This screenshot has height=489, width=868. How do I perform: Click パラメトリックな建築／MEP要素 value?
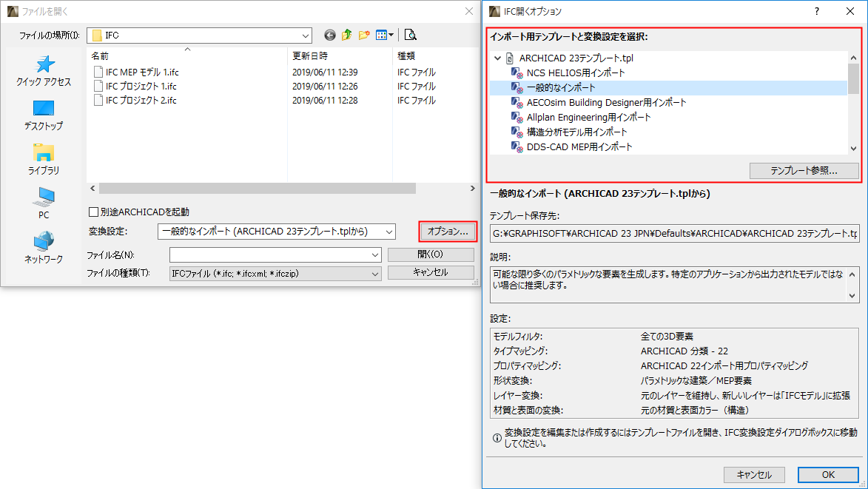tap(696, 381)
